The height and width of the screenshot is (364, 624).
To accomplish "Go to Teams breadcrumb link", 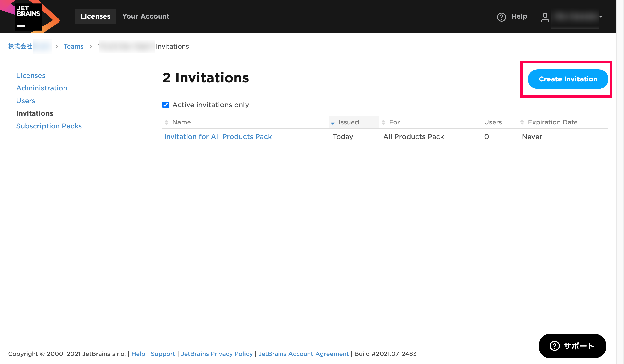I will point(73,46).
